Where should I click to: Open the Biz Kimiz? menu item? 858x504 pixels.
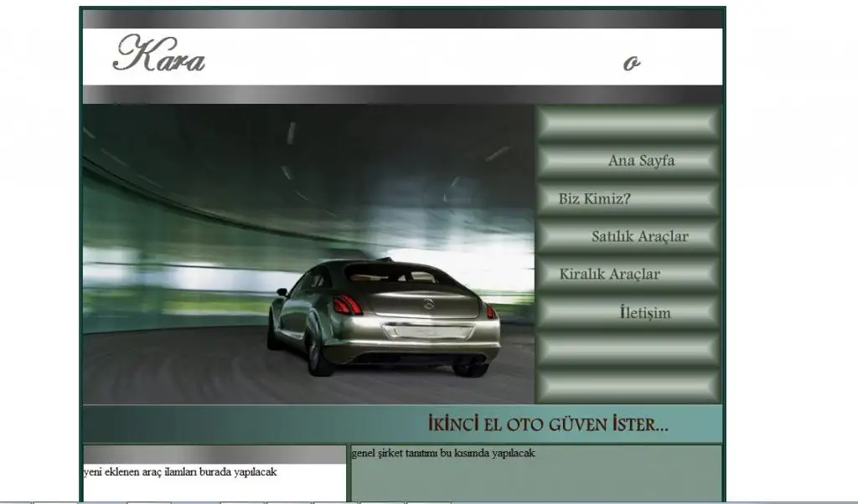pos(628,198)
